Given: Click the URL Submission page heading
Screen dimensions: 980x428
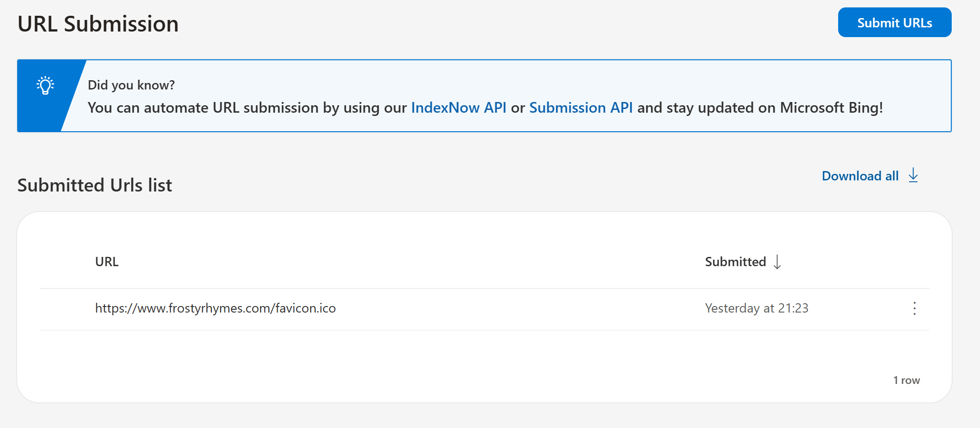Looking at the screenshot, I should tap(98, 24).
